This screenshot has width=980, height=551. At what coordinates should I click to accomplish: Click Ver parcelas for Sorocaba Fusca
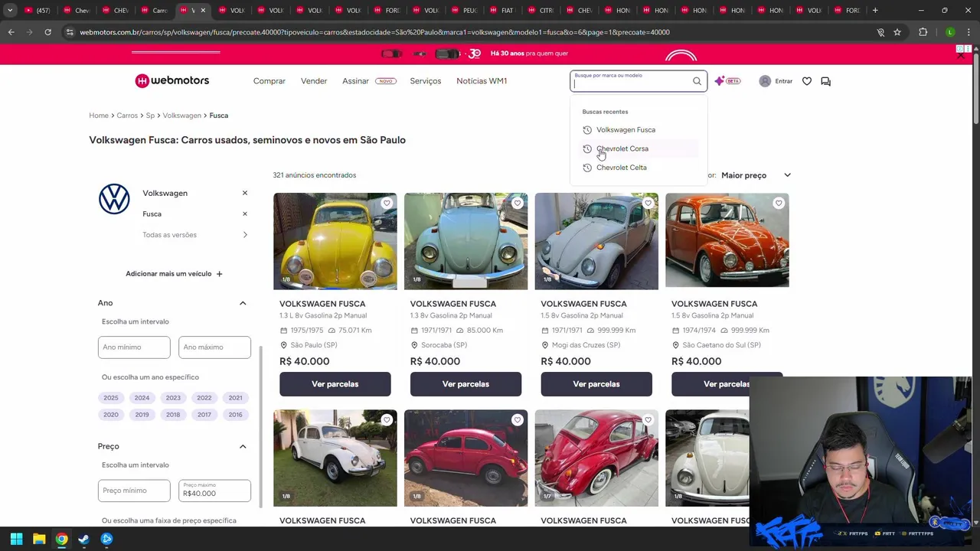[x=465, y=384]
